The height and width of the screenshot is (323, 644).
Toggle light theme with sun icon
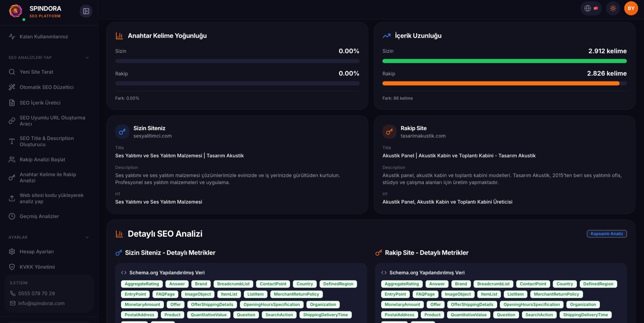[613, 8]
